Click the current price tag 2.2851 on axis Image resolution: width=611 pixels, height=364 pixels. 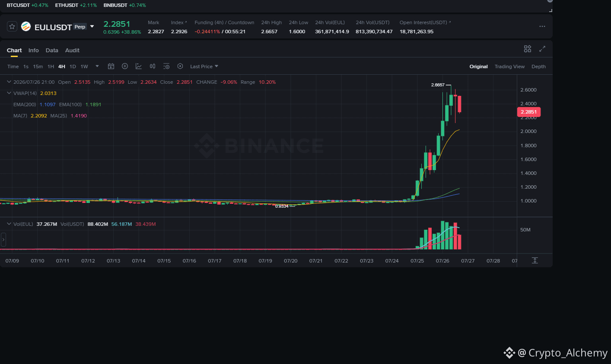pos(528,112)
